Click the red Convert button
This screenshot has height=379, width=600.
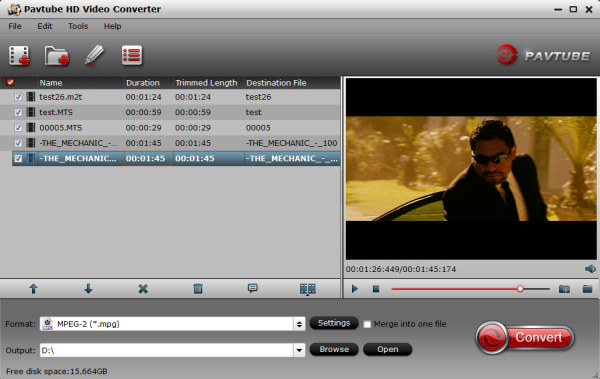point(525,337)
